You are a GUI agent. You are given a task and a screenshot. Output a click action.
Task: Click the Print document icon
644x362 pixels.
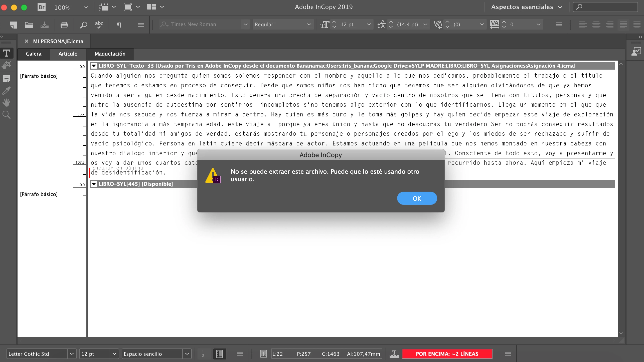coord(64,25)
